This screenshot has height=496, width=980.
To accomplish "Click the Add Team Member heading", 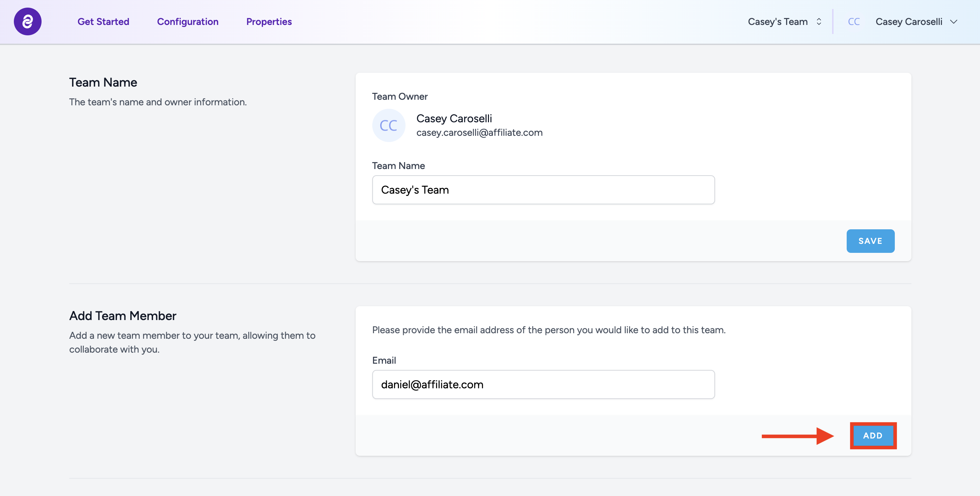I will [x=123, y=316].
